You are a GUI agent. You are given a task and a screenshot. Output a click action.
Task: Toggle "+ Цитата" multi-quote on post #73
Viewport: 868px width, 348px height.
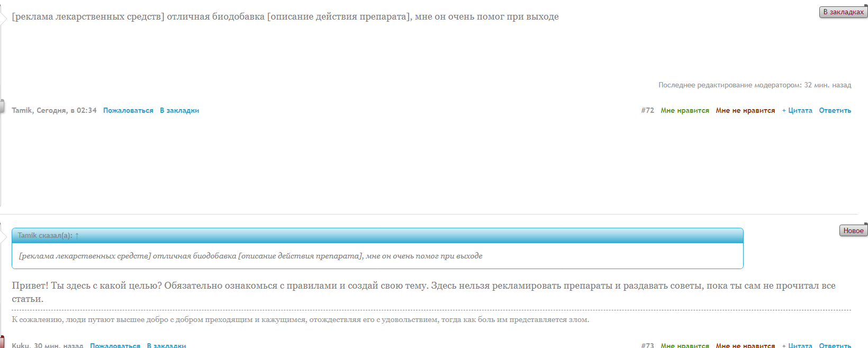[x=797, y=345]
